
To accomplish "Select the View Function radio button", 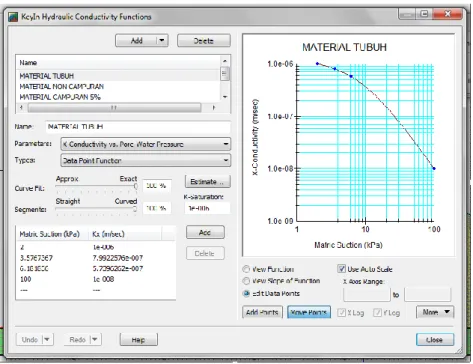I will 246,269.
